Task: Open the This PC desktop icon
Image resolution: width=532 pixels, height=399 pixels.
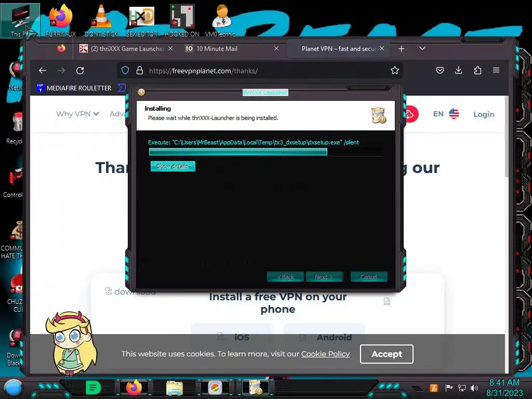Action: click(x=20, y=20)
